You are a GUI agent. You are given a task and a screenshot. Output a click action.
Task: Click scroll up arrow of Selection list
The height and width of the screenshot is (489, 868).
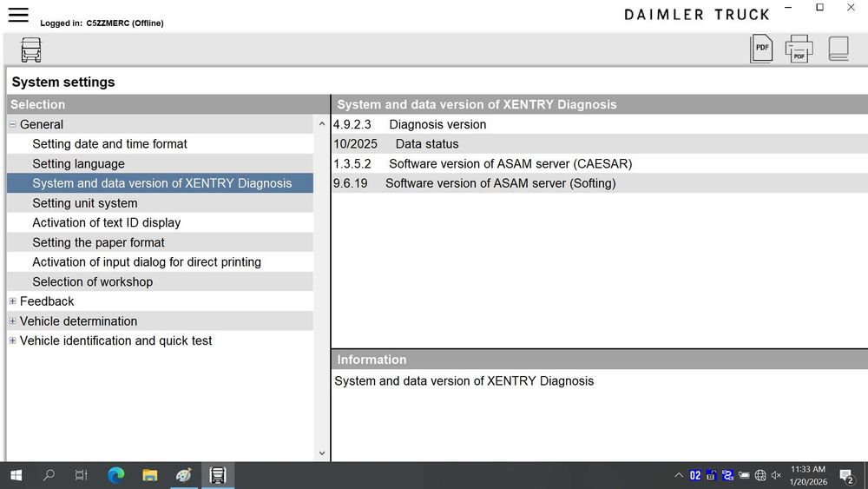322,124
